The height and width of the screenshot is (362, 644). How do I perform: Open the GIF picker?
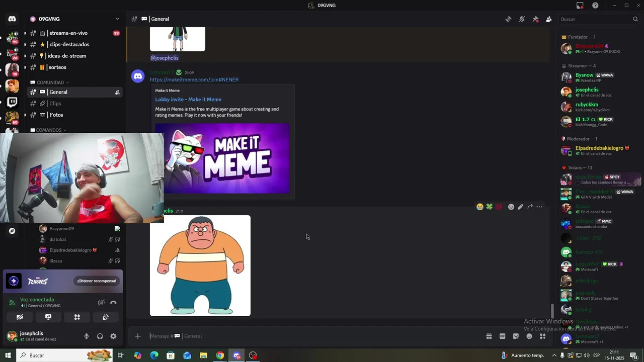(x=502, y=336)
